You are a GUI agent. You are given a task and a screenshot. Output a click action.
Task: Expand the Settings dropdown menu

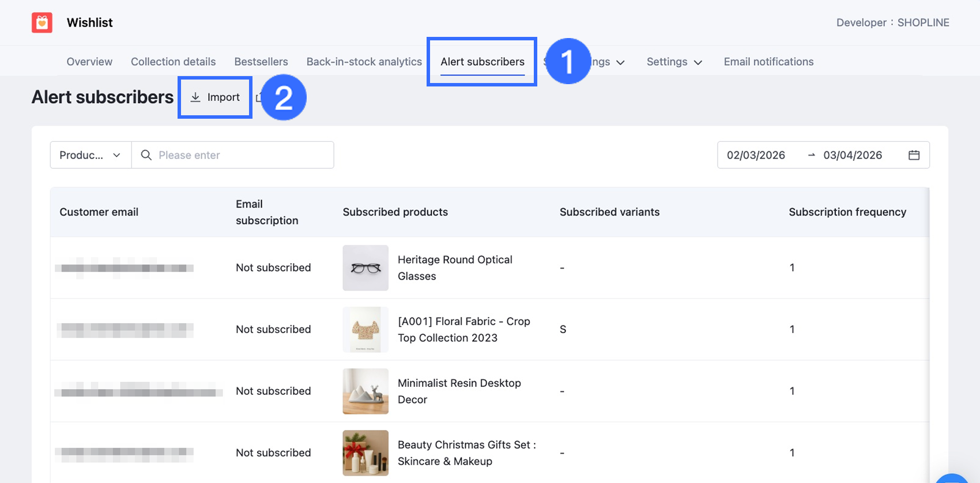click(x=674, y=62)
